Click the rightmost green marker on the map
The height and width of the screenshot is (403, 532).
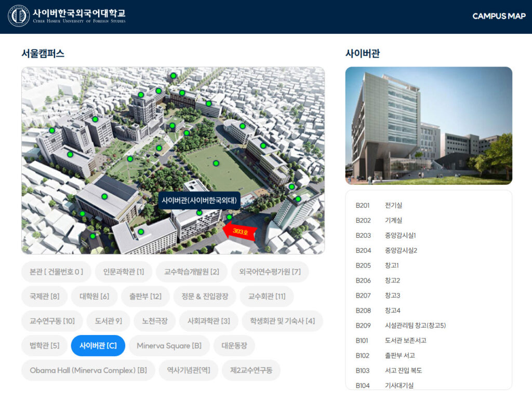pos(298,199)
